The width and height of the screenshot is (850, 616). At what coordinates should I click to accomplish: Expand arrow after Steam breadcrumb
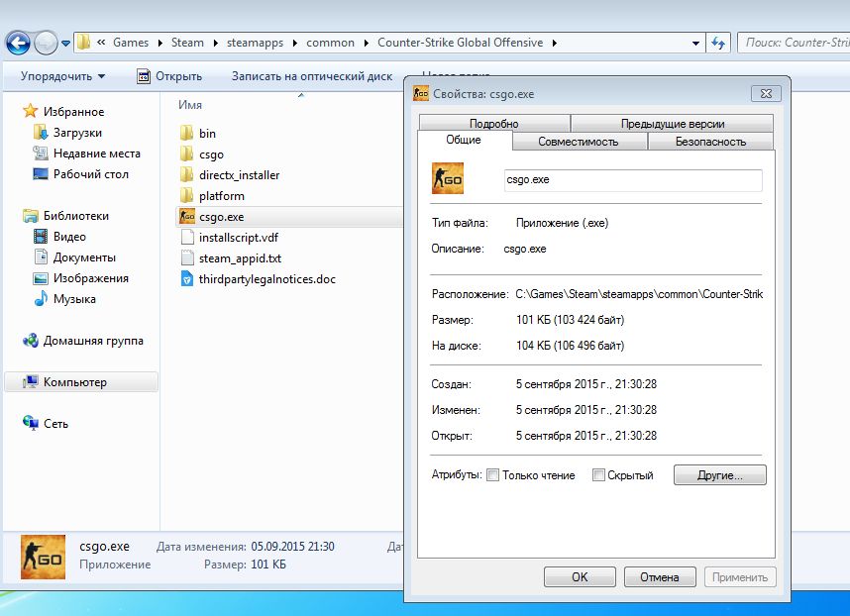(x=215, y=43)
